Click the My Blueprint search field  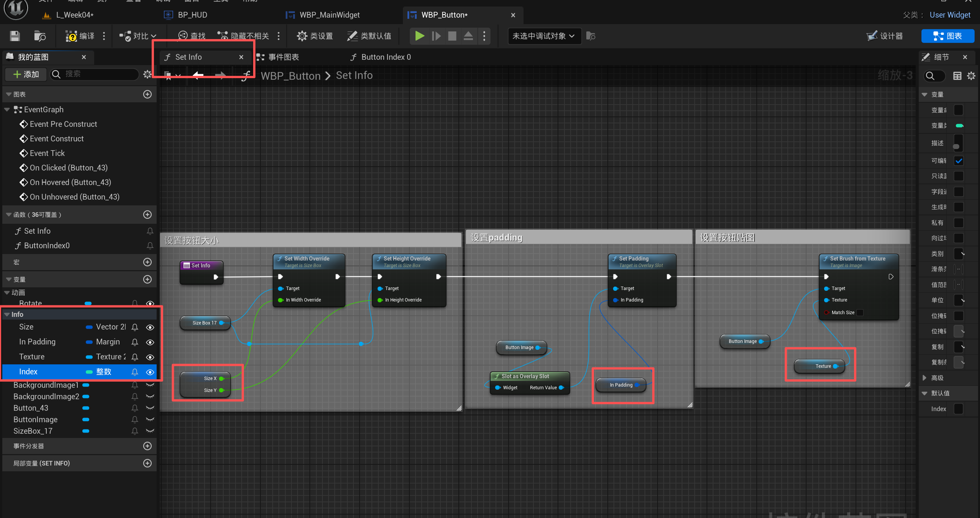point(94,74)
